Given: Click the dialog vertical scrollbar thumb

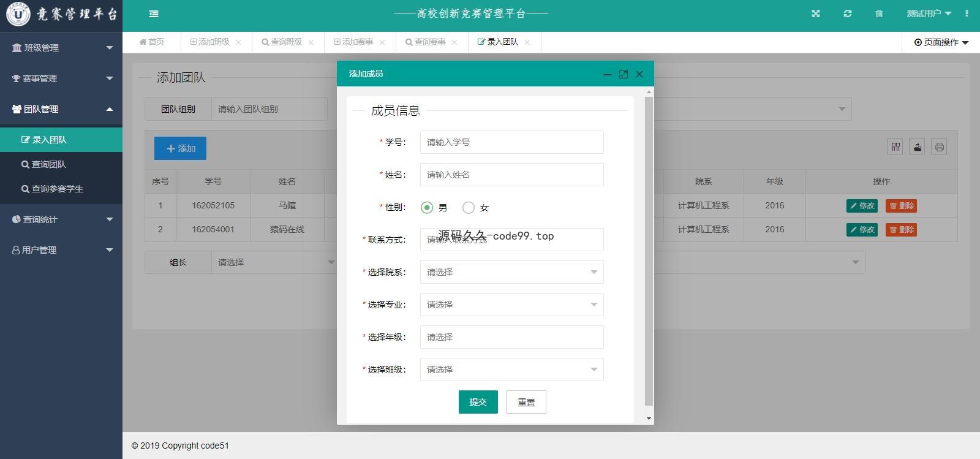Looking at the screenshot, I should coord(649,251).
